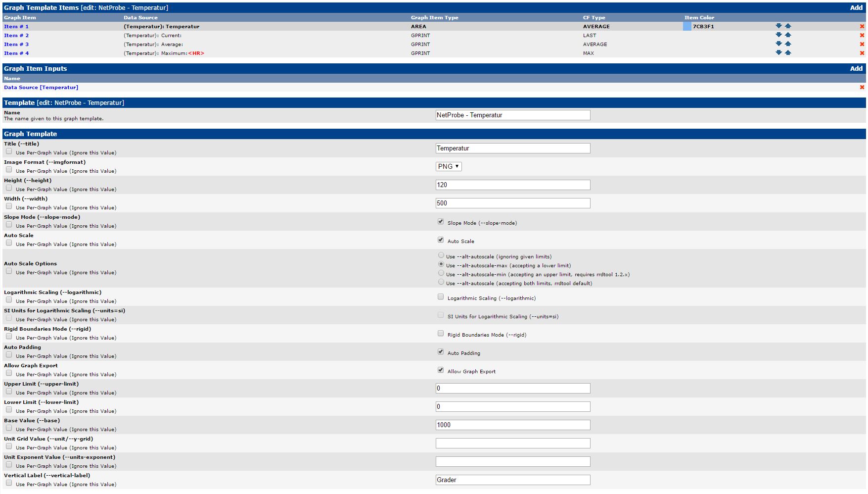Open Item # 1 graph item link
This screenshot has height=494, width=868.
pos(16,27)
